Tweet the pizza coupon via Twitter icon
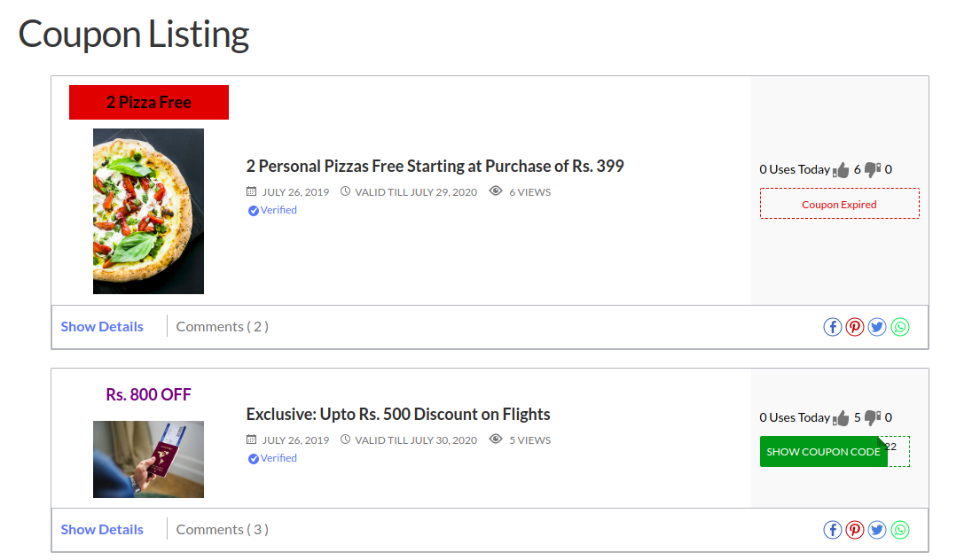The height and width of the screenshot is (560, 972). click(877, 327)
